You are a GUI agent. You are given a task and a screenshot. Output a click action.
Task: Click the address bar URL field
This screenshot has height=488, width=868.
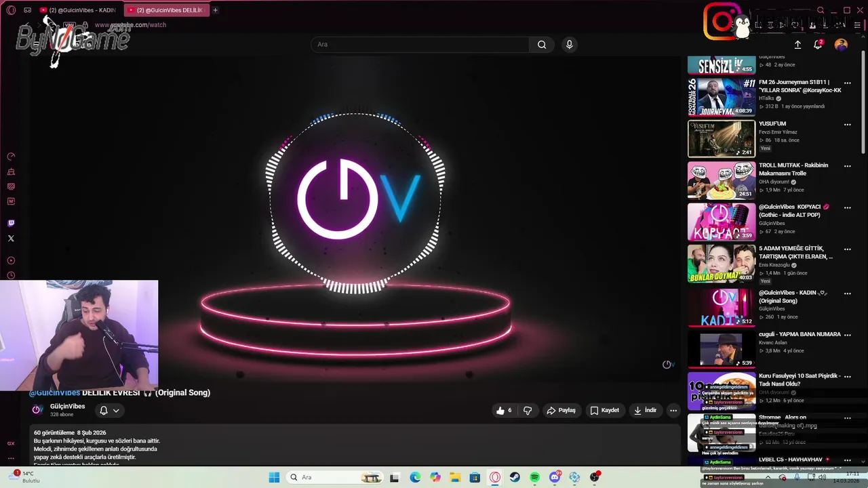130,25
